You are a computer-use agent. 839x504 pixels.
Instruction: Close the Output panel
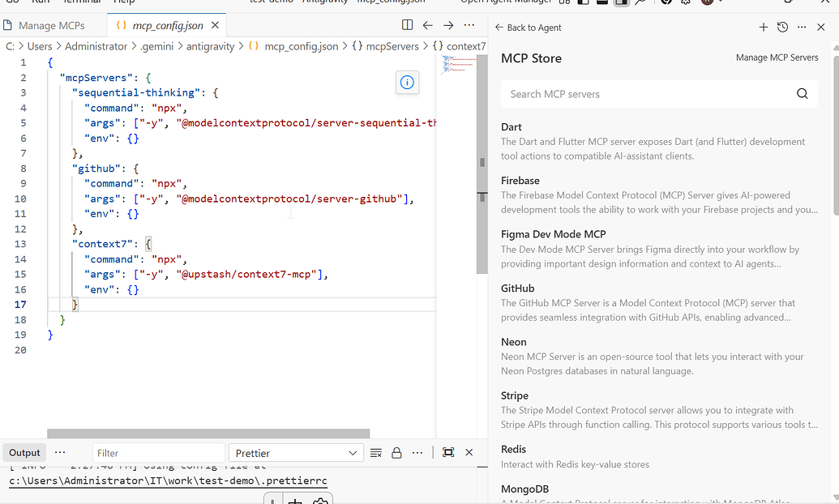pyautogui.click(x=469, y=453)
